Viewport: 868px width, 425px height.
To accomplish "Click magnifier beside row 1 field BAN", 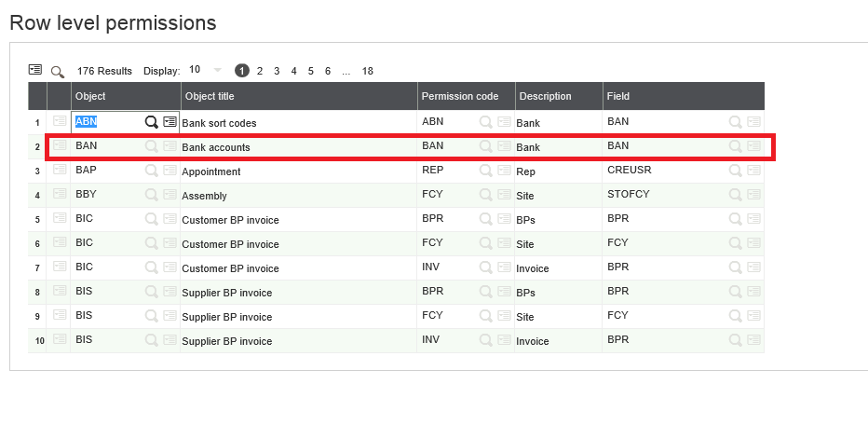I will pyautogui.click(x=736, y=122).
